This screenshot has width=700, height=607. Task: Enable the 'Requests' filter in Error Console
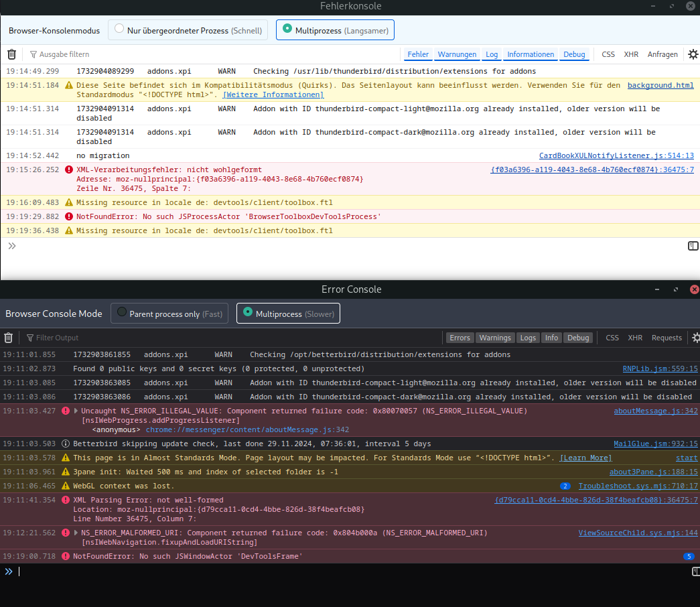click(x=667, y=338)
